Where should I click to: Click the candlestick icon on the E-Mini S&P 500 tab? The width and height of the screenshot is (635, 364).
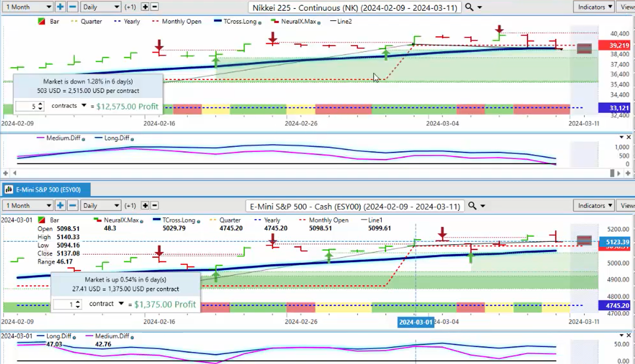point(9,190)
